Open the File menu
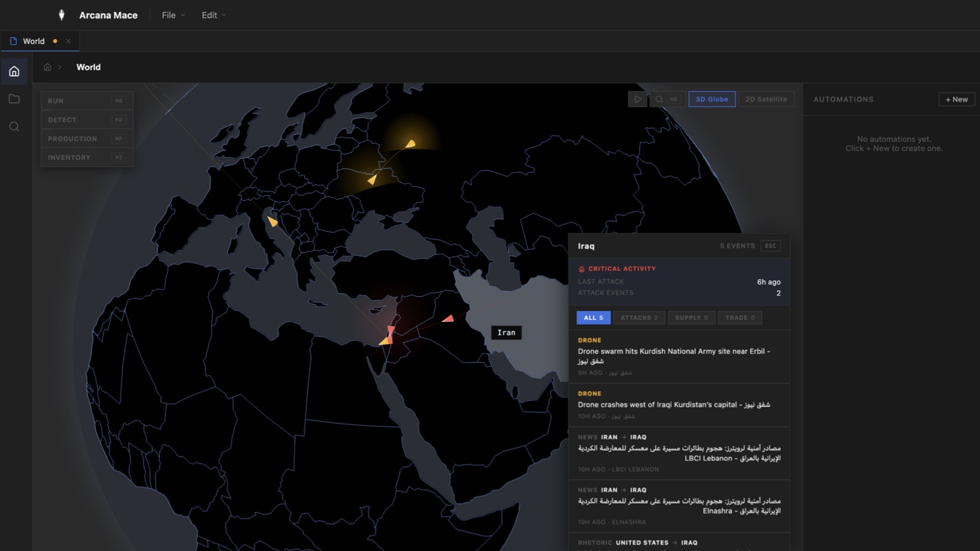Screen dimensions: 980x551 tap(173, 15)
